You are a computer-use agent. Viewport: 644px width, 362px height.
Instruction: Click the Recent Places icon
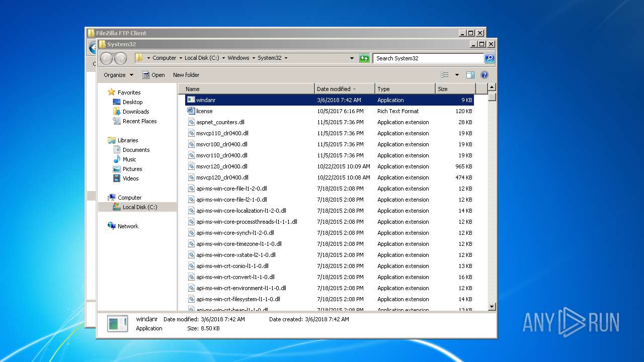(117, 121)
